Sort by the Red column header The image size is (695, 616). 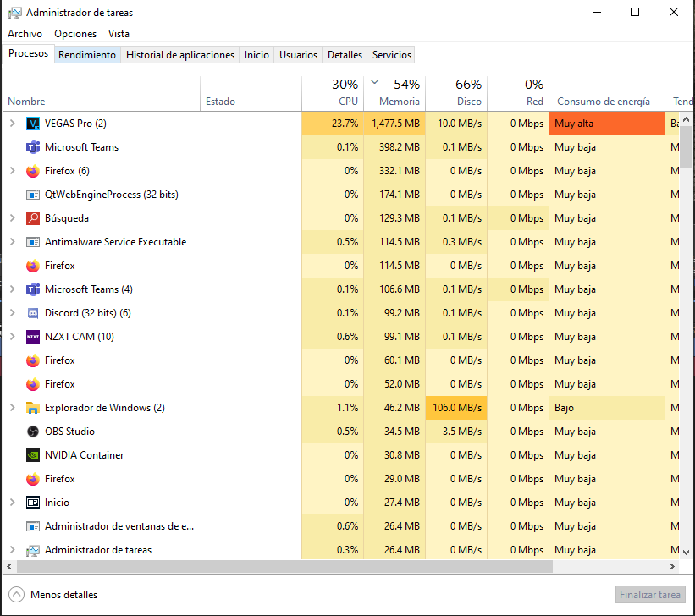pos(518,93)
